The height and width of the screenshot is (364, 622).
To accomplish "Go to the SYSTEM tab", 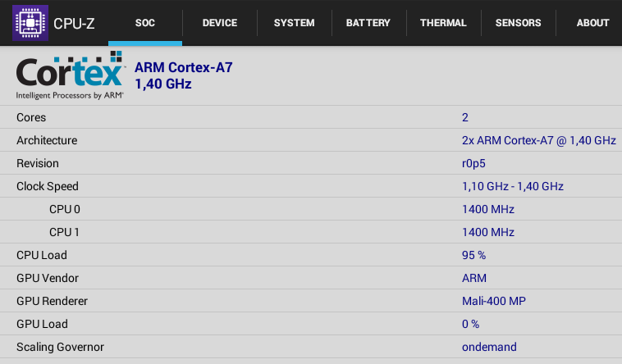I will (x=294, y=23).
